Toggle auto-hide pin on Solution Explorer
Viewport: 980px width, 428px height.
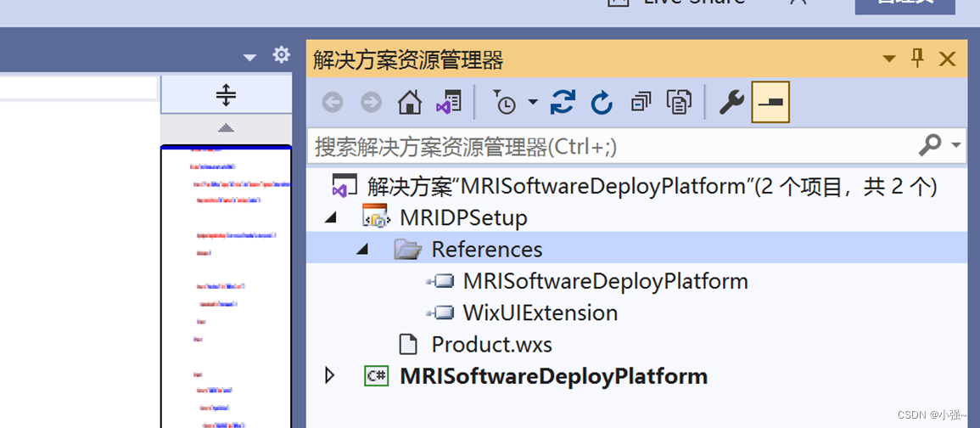coord(917,59)
